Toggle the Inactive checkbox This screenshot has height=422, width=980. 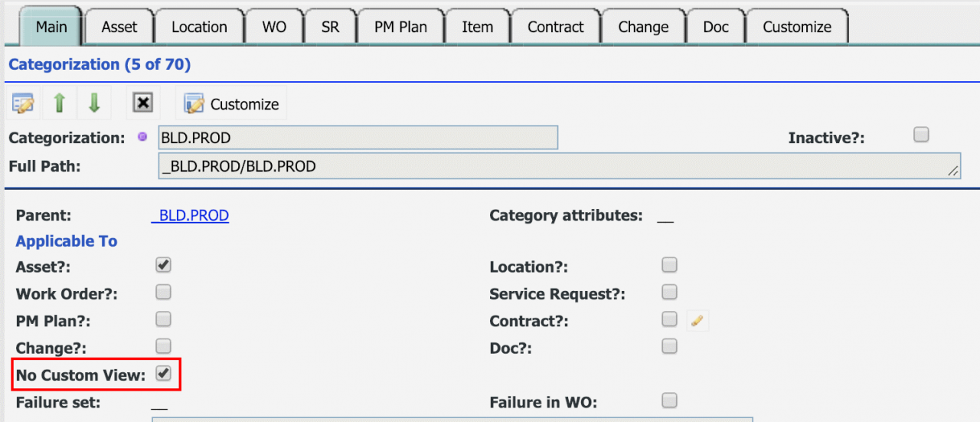tap(921, 135)
